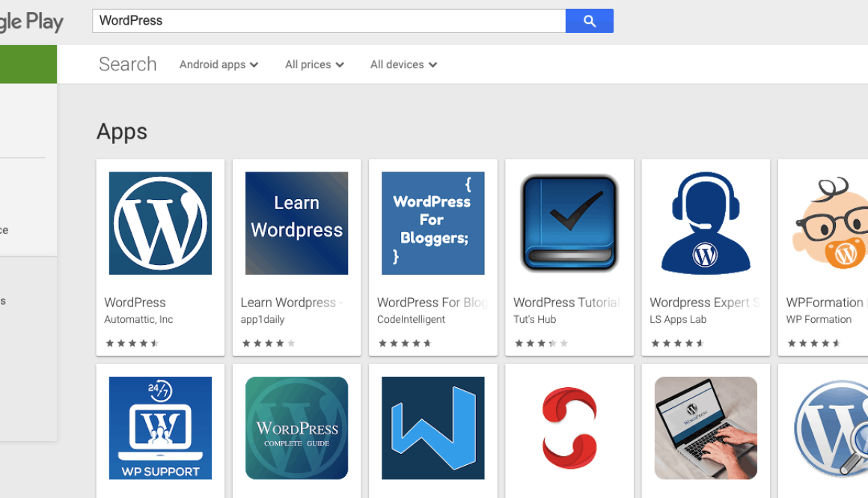Viewport: 868px width, 498px height.
Task: Open the laptop typing photo app icon
Action: 706,428
